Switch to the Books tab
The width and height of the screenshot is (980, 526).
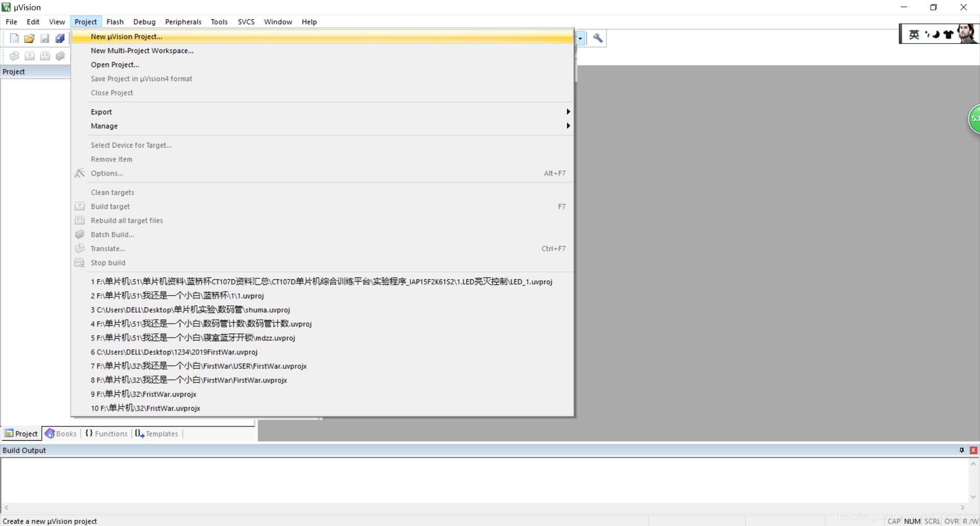pyautogui.click(x=61, y=434)
